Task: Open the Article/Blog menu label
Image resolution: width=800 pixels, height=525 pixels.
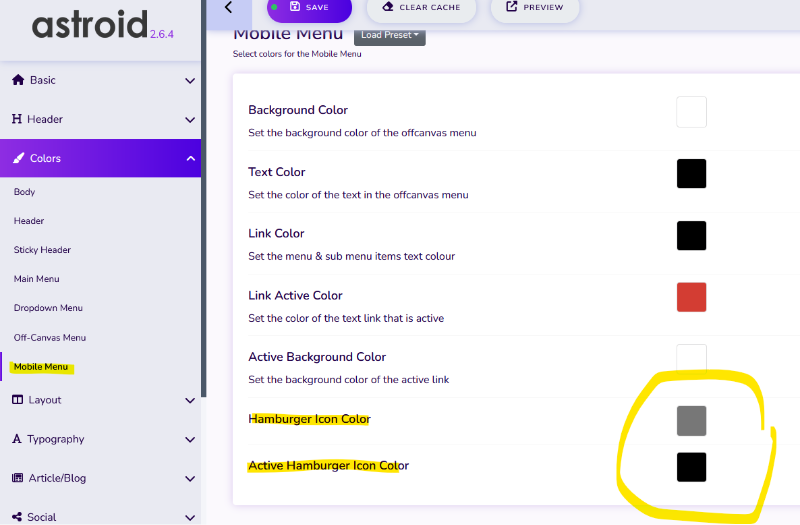Action: [57, 478]
